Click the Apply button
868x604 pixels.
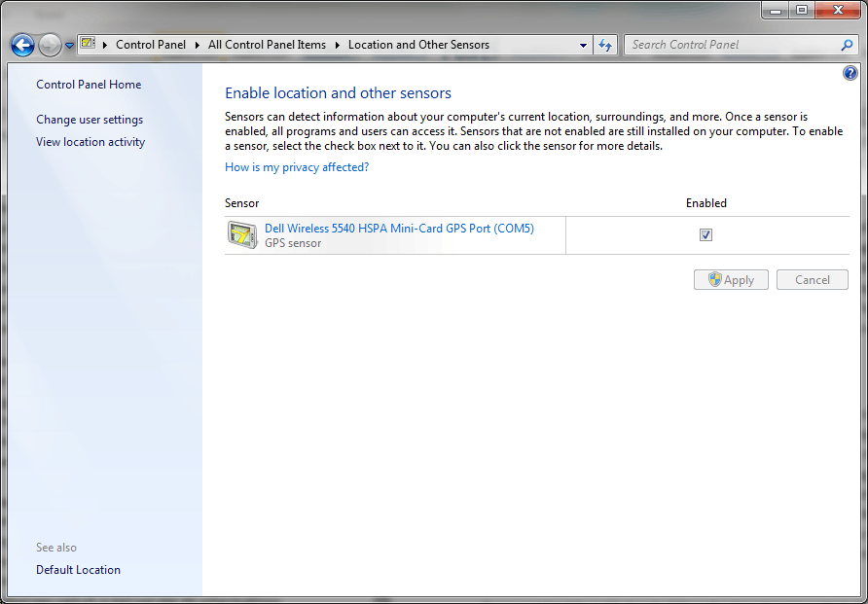coord(731,280)
